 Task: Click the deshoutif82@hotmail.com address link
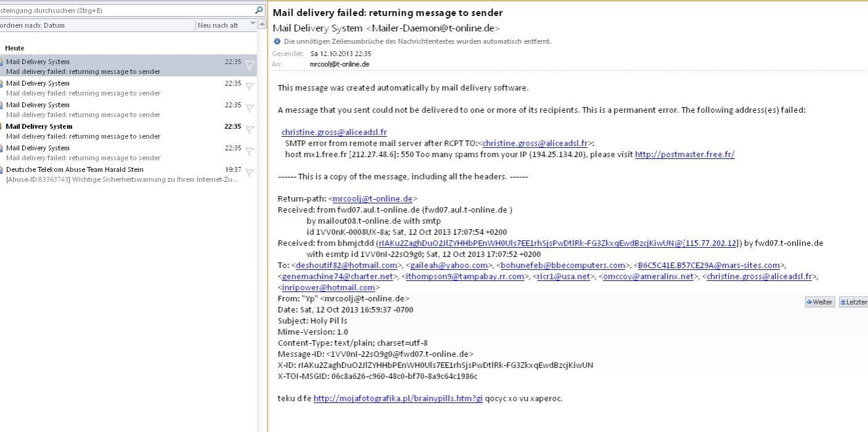pyautogui.click(x=346, y=266)
